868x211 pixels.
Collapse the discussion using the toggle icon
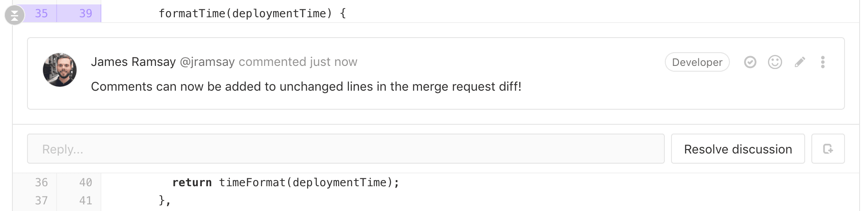click(15, 15)
